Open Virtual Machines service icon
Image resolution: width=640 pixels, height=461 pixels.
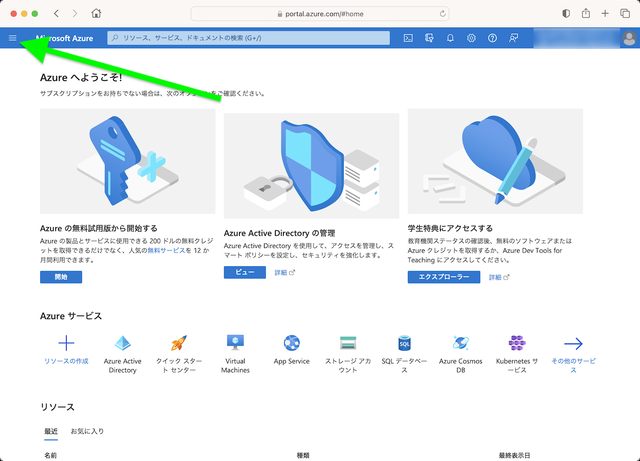[x=235, y=343]
